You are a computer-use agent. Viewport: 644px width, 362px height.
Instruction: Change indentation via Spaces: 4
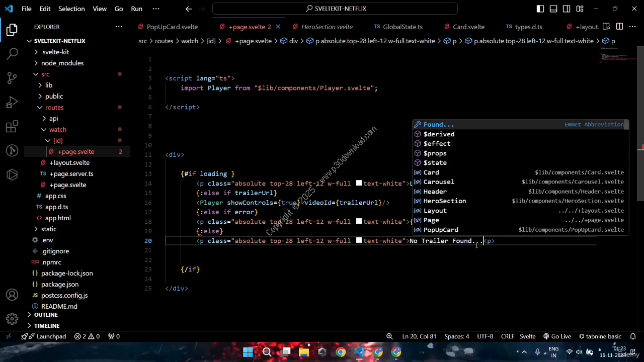coord(456,336)
